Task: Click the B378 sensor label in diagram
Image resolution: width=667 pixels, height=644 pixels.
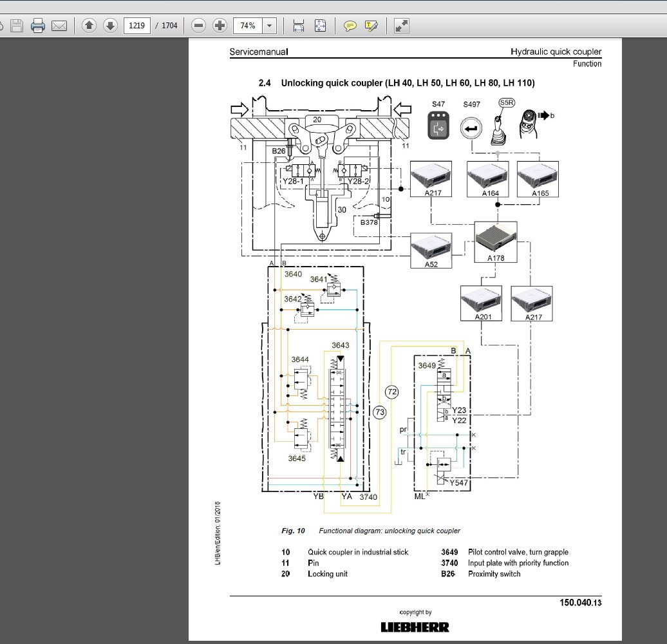Action: (369, 222)
